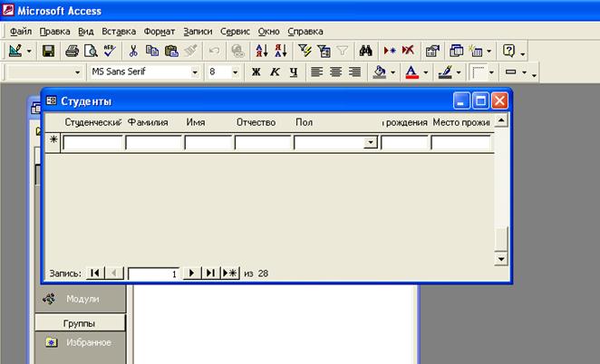Click the Cut scissors icon
This screenshot has width=600, height=364.
pyautogui.click(x=133, y=51)
